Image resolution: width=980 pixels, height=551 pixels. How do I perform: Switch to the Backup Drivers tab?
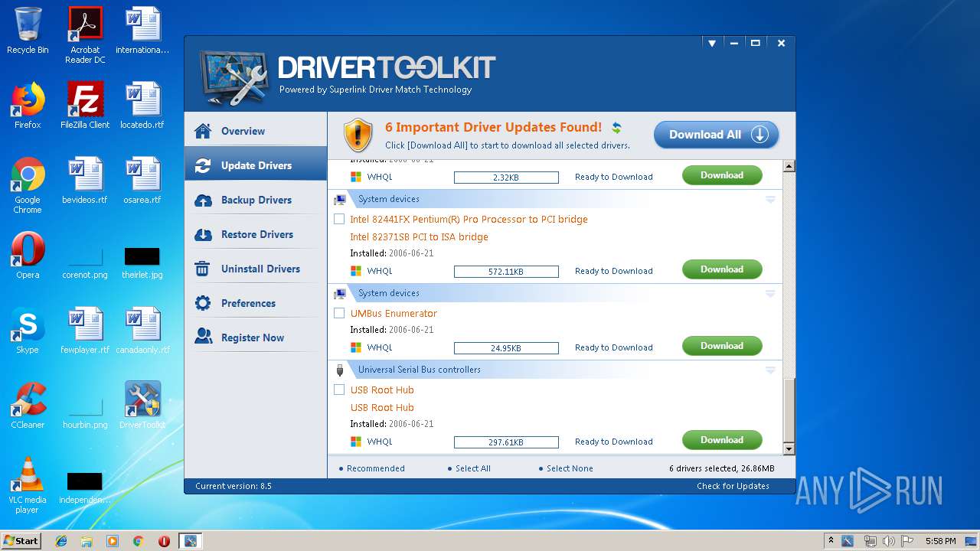point(256,200)
